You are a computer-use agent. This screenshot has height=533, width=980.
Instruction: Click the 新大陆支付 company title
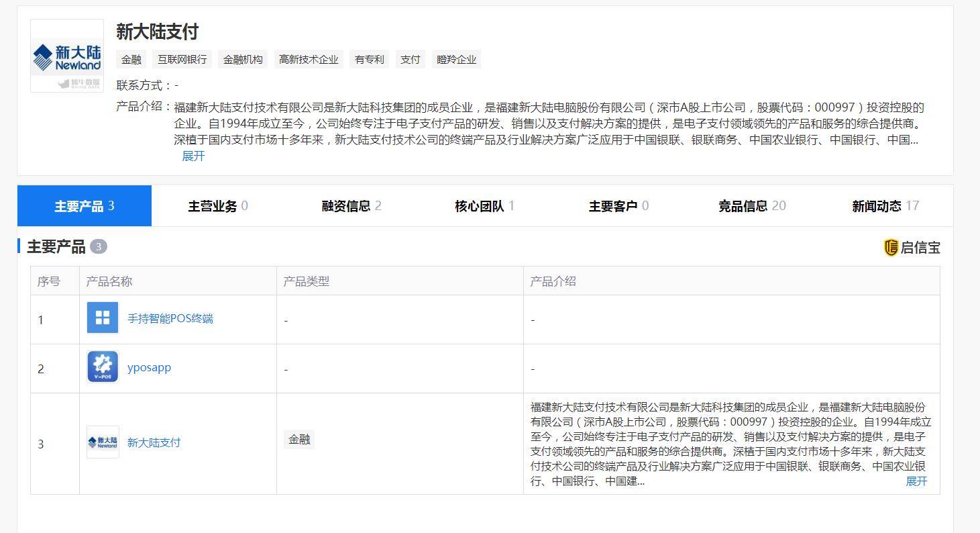[x=158, y=32]
